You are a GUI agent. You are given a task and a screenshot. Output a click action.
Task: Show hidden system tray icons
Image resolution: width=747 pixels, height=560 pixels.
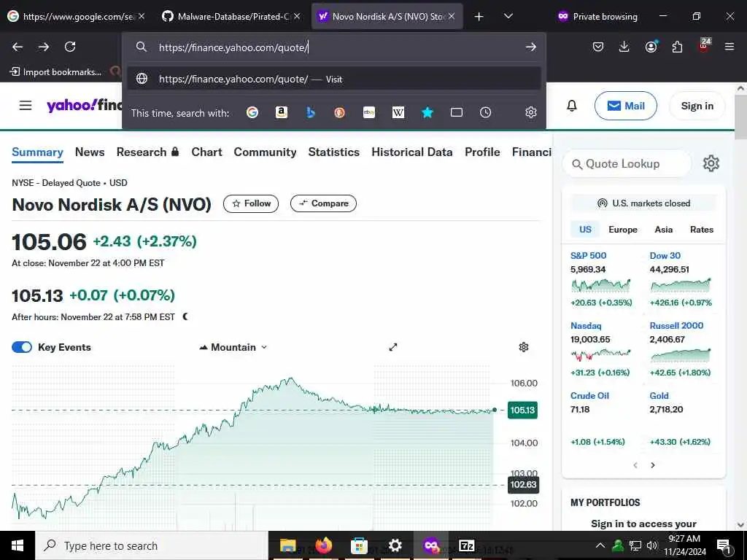pos(600,545)
